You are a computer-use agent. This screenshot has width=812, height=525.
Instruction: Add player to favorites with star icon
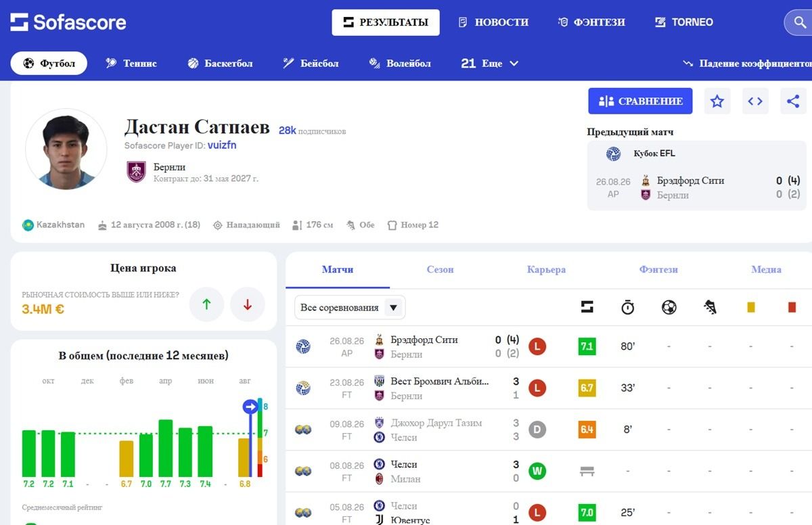coord(717,101)
